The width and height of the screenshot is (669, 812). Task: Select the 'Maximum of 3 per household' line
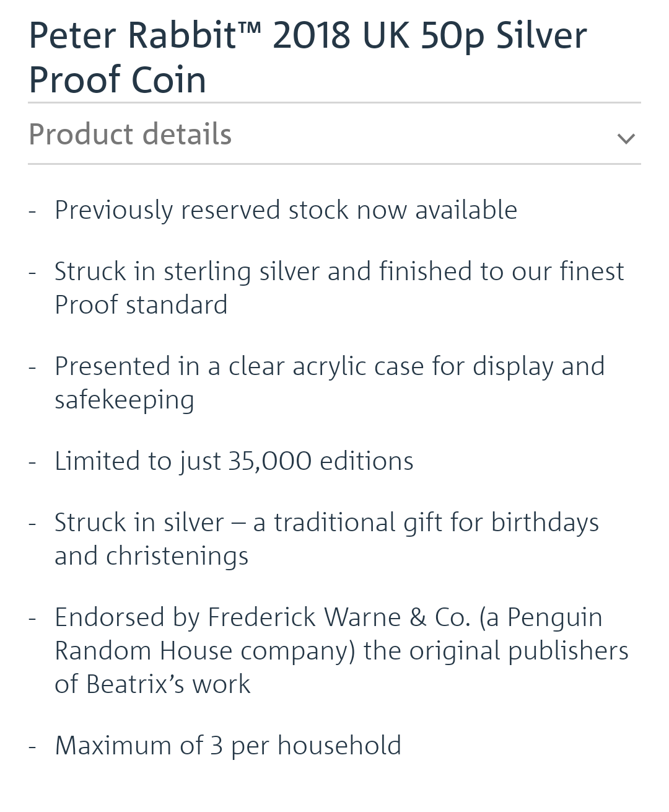pyautogui.click(x=228, y=746)
